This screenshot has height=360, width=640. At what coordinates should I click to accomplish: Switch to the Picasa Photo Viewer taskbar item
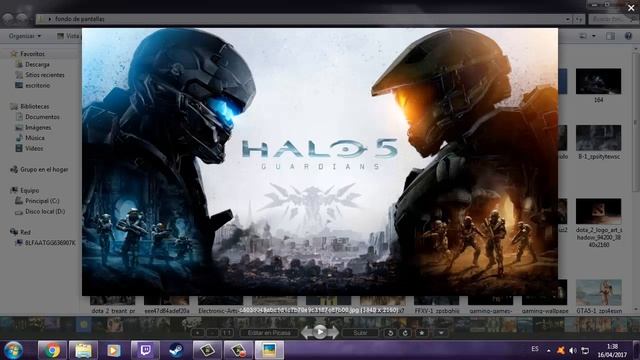tap(269, 350)
